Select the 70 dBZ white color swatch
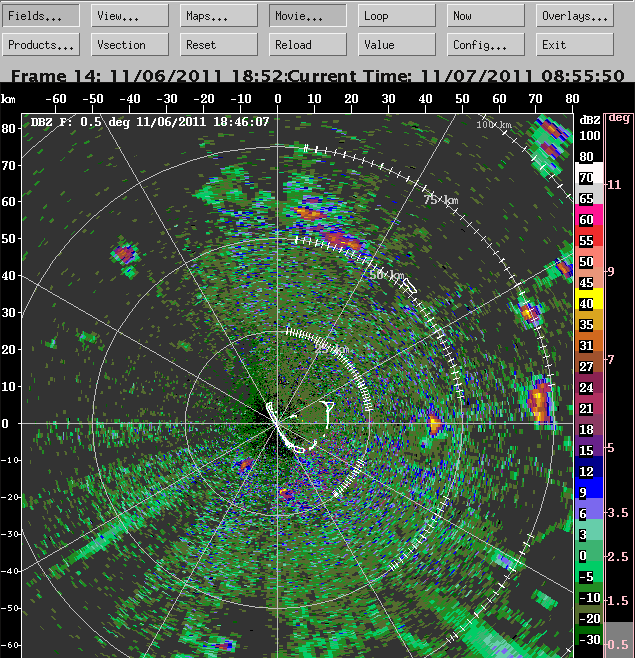 pyautogui.click(x=589, y=173)
